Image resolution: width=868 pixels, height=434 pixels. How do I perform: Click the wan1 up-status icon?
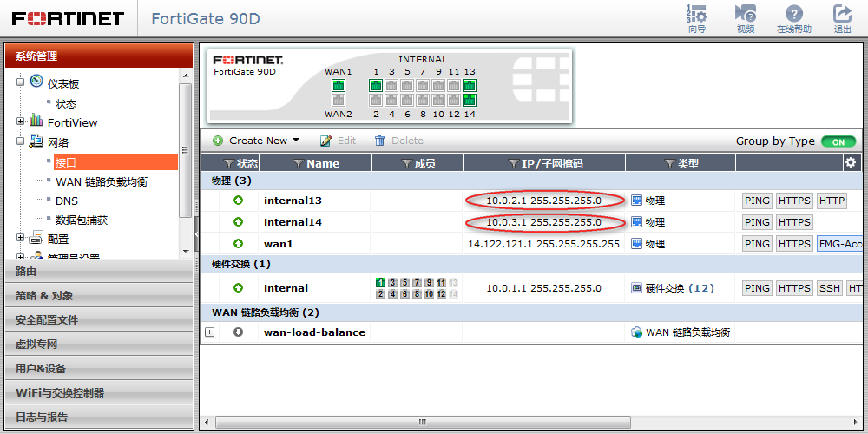(238, 244)
